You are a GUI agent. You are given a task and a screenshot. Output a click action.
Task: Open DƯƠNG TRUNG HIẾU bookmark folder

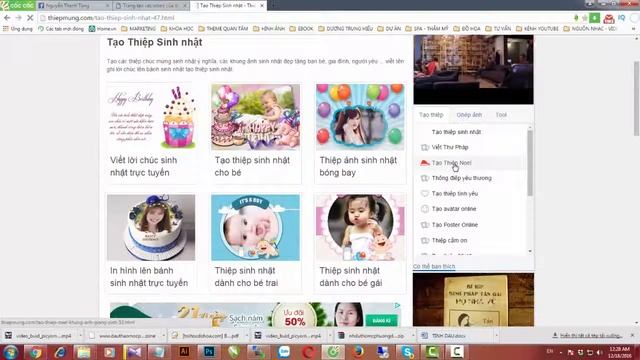(x=346, y=29)
